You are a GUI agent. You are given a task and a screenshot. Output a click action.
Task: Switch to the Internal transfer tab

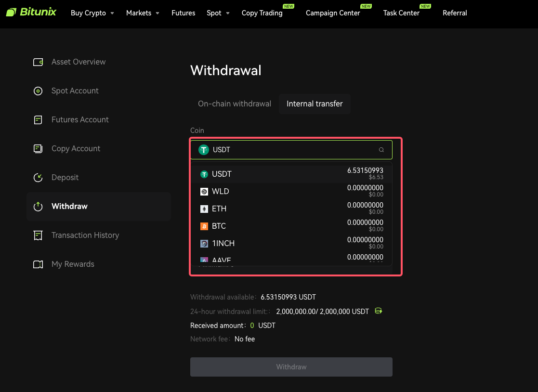coord(315,104)
